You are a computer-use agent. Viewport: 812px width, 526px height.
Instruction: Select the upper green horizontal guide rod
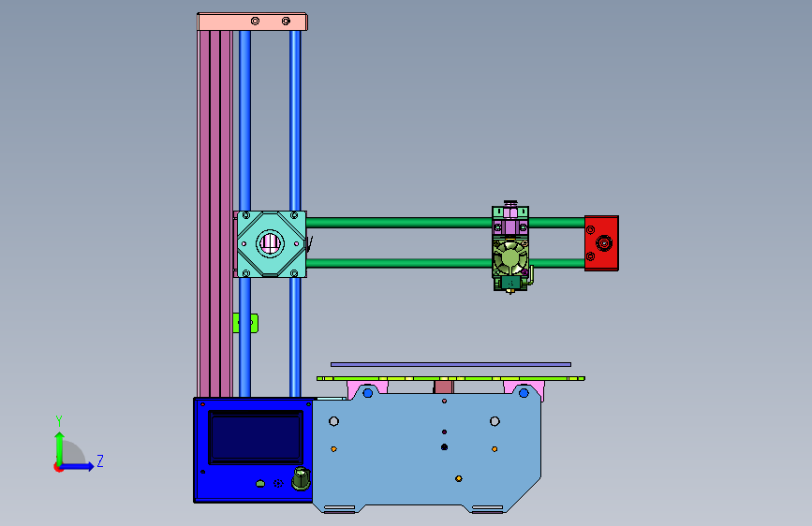click(x=399, y=223)
